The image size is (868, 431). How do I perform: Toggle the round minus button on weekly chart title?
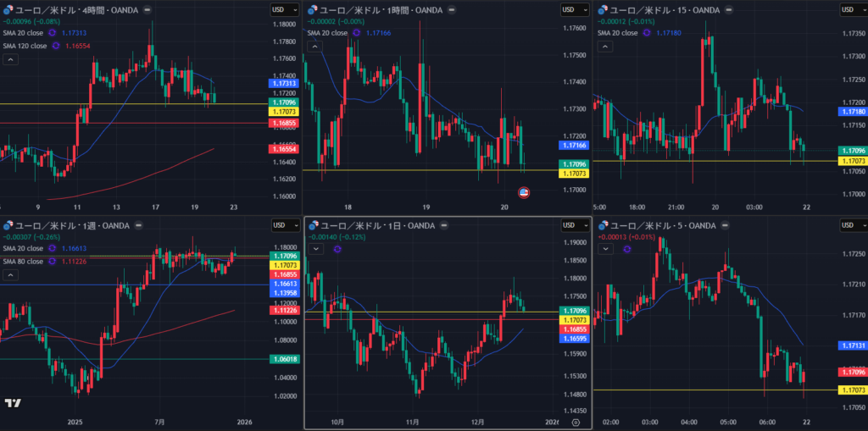tap(138, 226)
